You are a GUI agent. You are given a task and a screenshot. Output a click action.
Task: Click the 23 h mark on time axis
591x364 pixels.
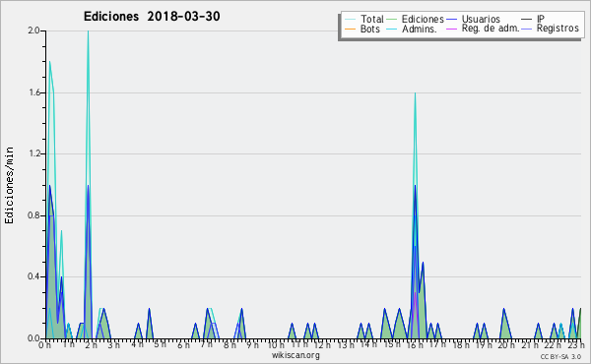[575, 345]
